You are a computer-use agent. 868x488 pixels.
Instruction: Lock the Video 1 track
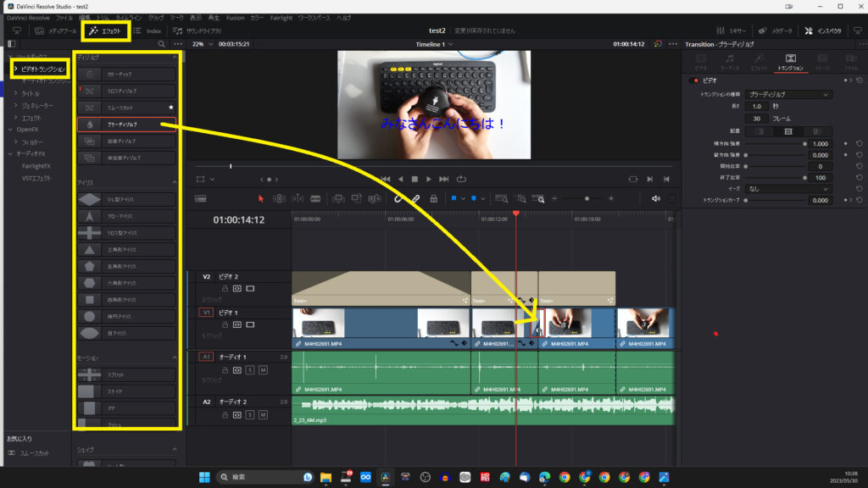coord(225,324)
